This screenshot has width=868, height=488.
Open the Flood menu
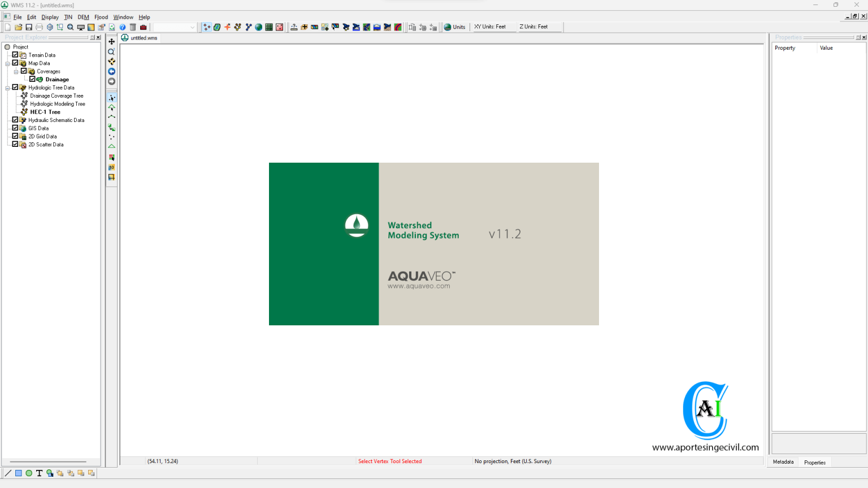(101, 17)
